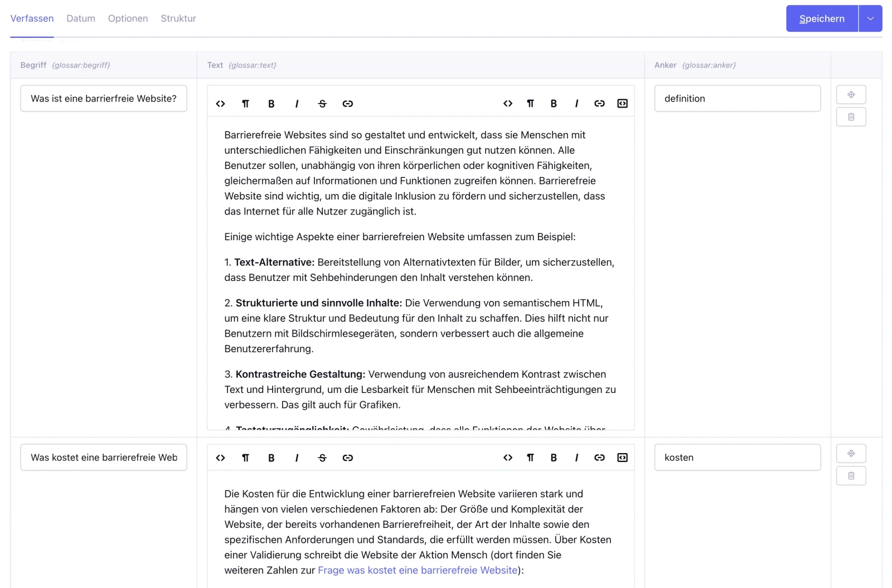Toggle bold in right toolbar group, definition row
This screenshot has width=892, height=588.
pos(554,104)
